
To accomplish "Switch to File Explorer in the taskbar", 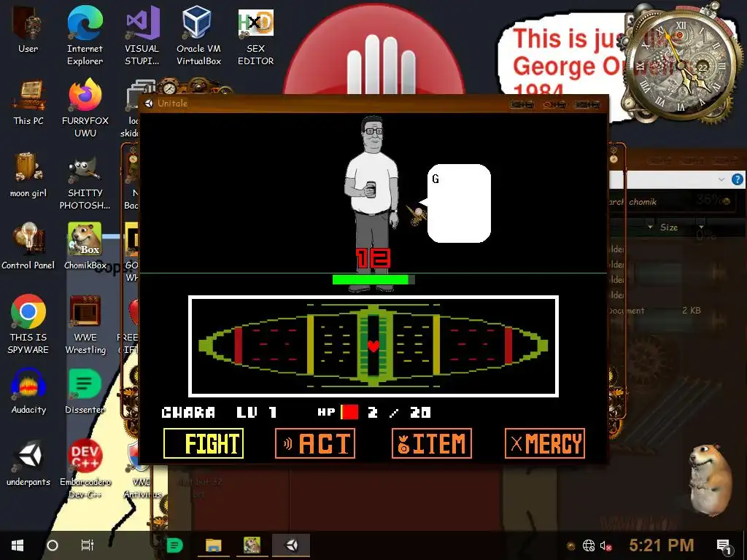I will pyautogui.click(x=214, y=545).
